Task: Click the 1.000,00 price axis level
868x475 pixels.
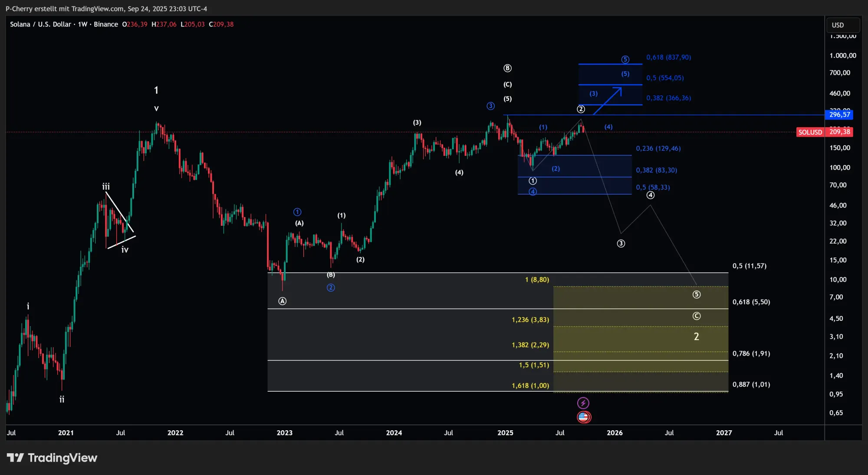Action: pyautogui.click(x=843, y=56)
